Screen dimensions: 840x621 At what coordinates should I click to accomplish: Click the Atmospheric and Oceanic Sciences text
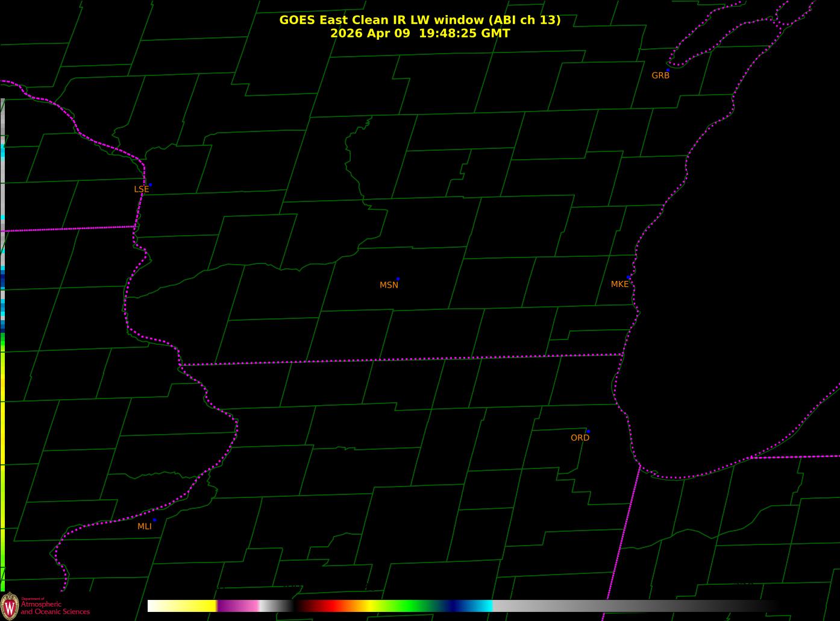[55, 607]
